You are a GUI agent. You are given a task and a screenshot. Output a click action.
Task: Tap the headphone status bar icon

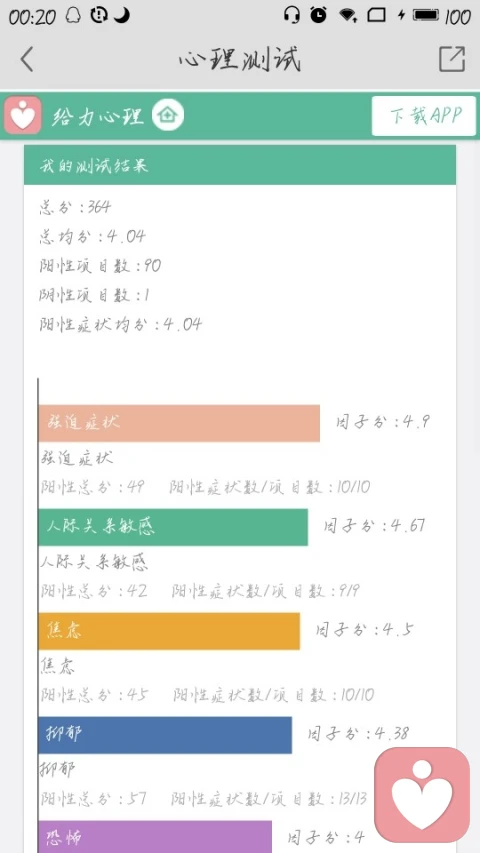292,15
